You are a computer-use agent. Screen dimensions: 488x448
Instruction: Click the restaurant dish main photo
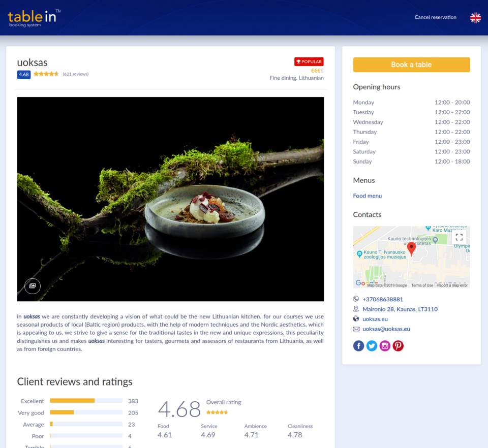(x=171, y=199)
